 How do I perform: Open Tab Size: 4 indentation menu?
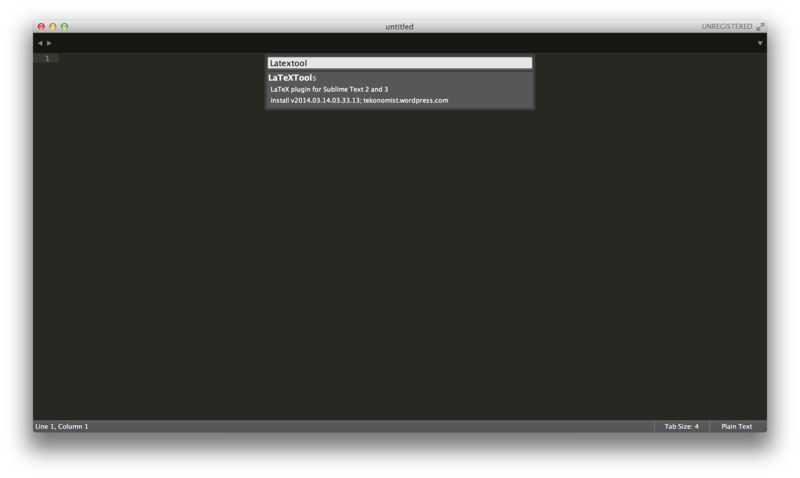(681, 426)
